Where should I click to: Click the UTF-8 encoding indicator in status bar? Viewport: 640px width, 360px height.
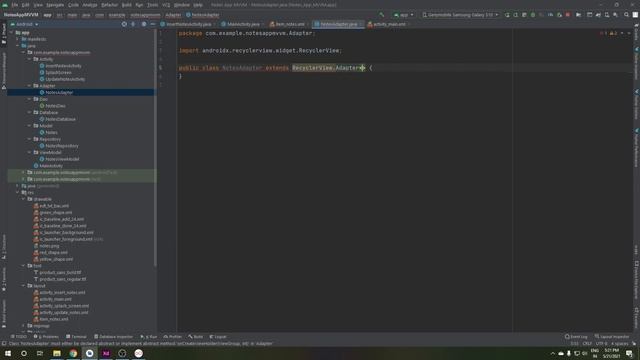602,344
